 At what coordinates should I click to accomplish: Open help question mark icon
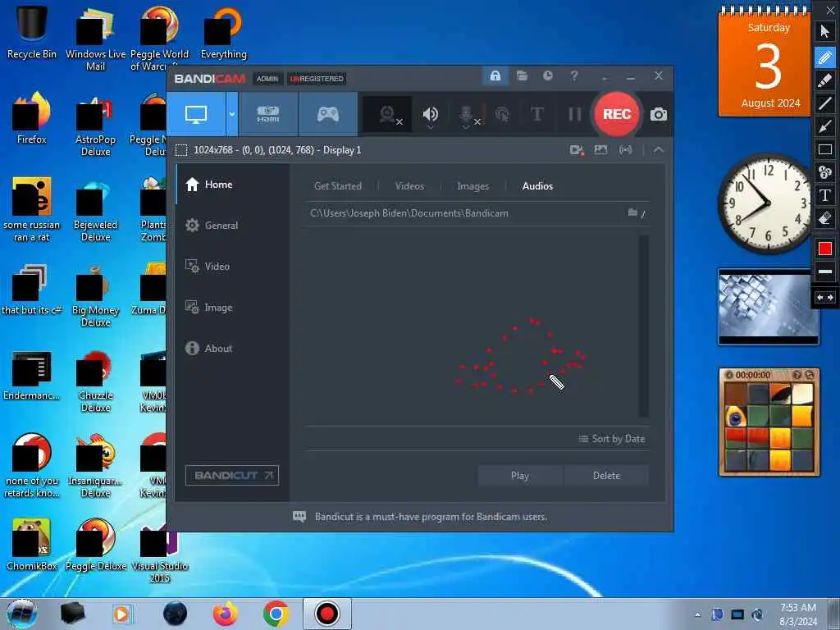(573, 75)
